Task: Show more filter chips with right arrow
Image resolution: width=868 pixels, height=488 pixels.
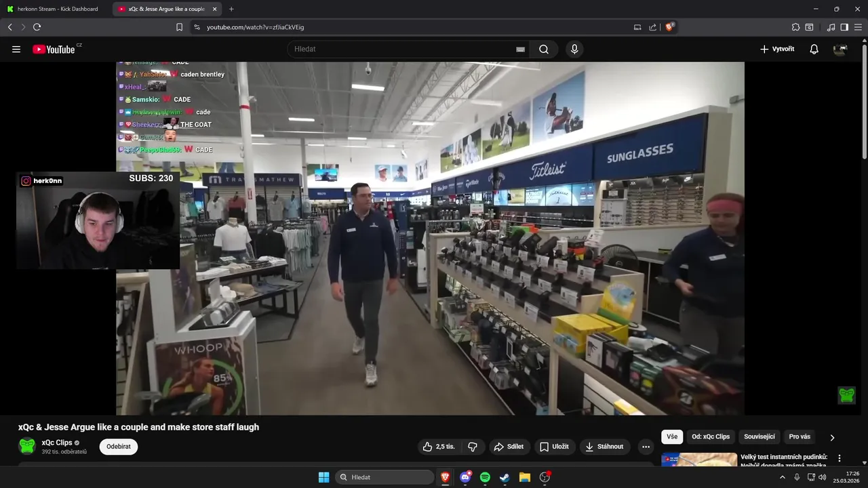Action: (x=832, y=438)
